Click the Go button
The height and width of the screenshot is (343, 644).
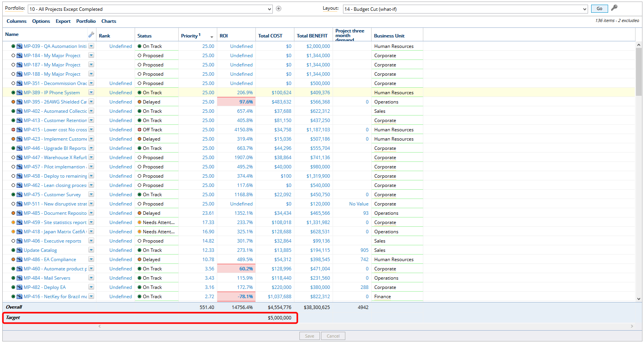599,8
